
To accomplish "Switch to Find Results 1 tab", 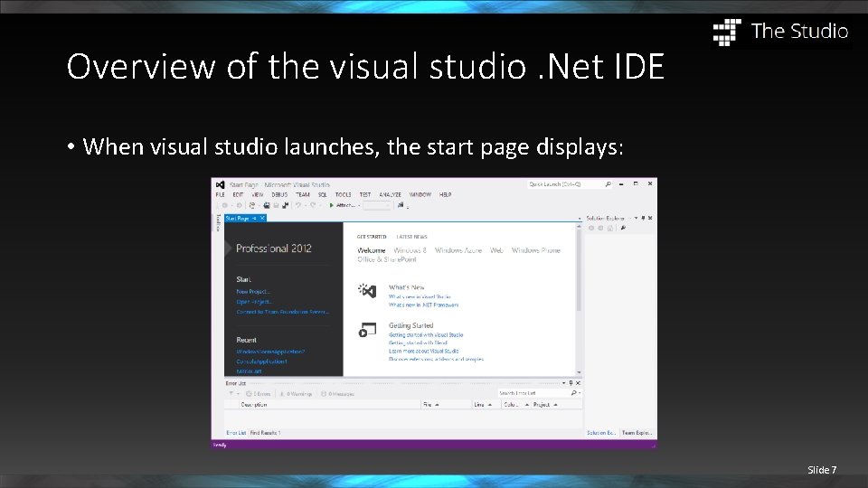I will [266, 433].
